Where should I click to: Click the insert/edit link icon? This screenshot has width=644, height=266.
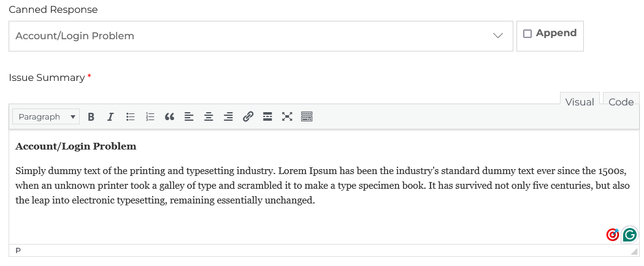(x=248, y=116)
